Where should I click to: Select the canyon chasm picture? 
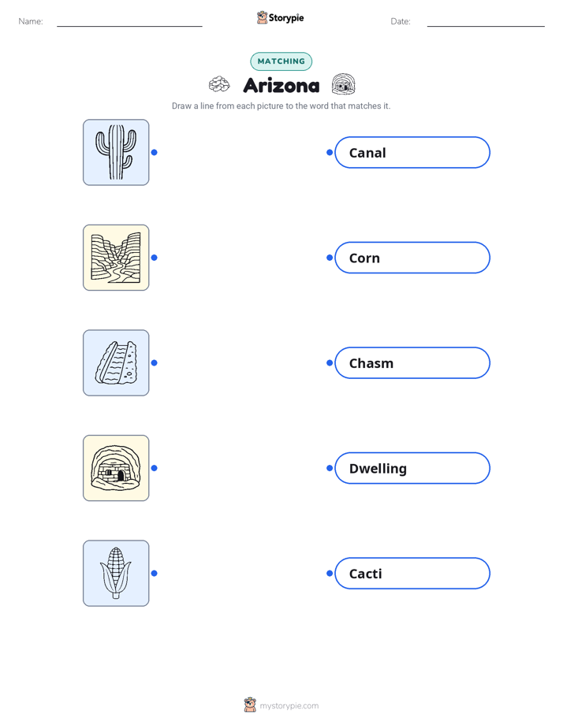coord(116,258)
